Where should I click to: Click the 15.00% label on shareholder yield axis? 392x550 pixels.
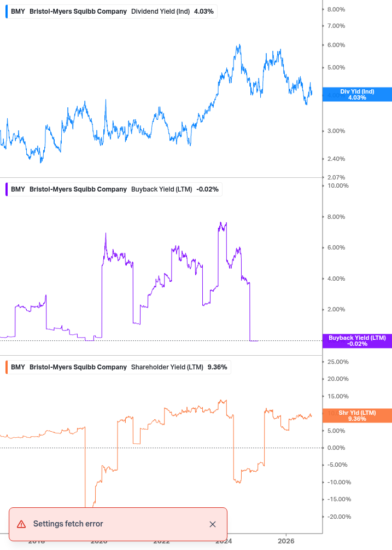[338, 396]
